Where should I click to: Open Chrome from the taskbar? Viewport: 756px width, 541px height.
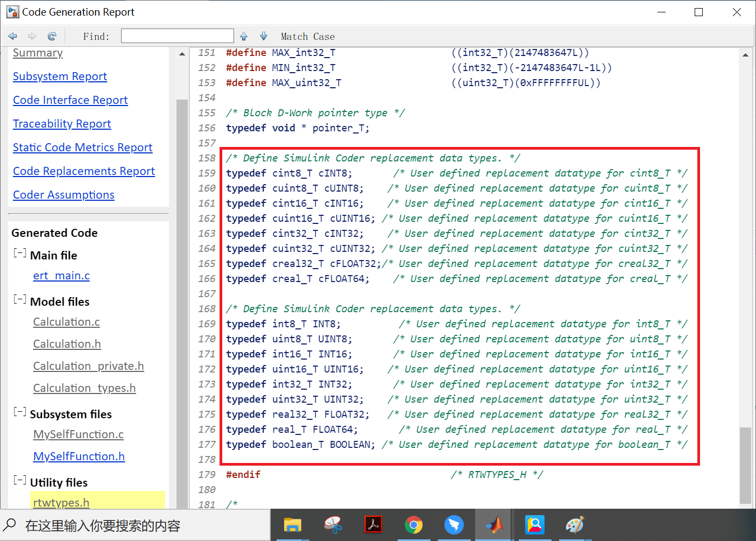414,524
